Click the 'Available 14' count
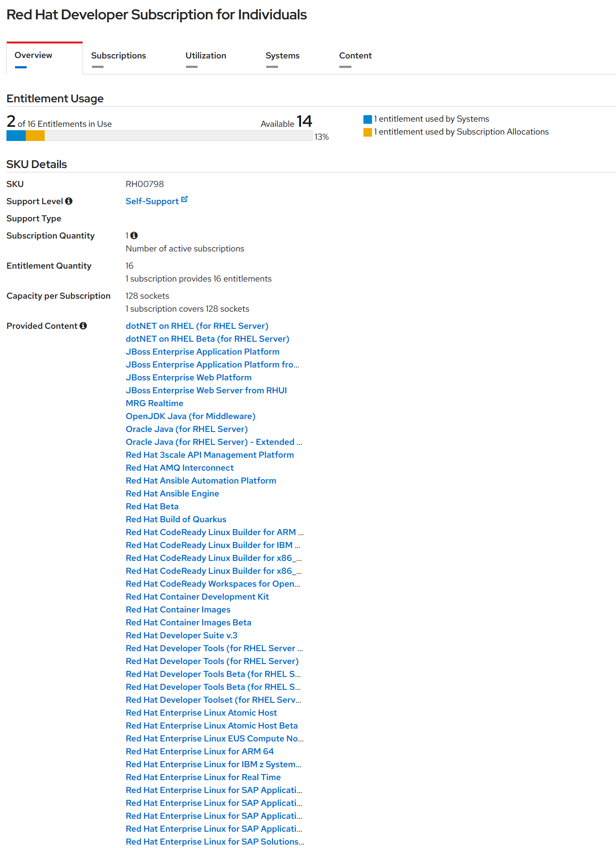The height and width of the screenshot is (848, 616). tap(287, 122)
